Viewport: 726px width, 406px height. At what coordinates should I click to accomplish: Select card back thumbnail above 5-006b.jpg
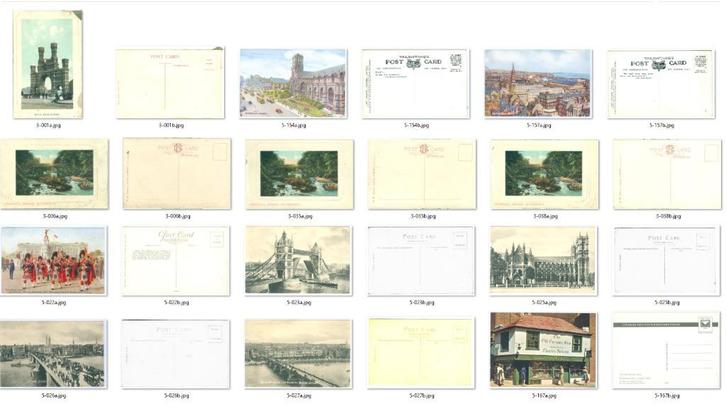click(x=177, y=174)
